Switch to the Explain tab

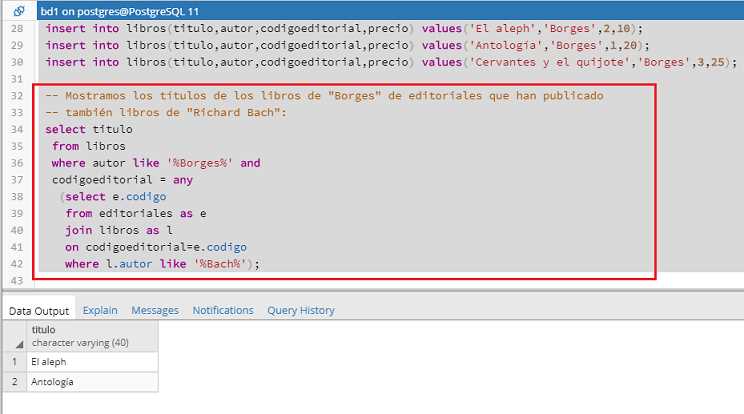(100, 310)
